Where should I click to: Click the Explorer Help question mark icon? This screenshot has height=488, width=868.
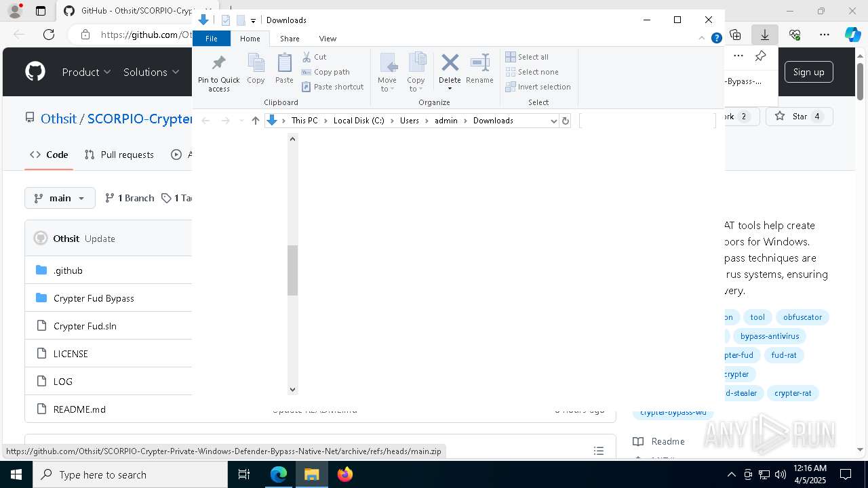(716, 39)
